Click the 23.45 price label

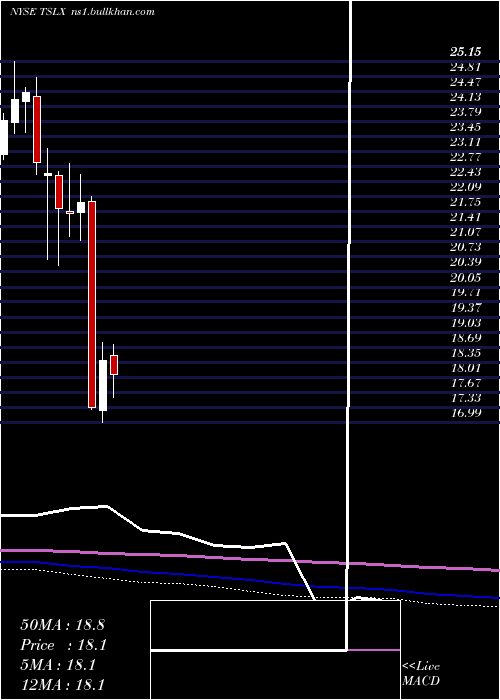pos(465,128)
